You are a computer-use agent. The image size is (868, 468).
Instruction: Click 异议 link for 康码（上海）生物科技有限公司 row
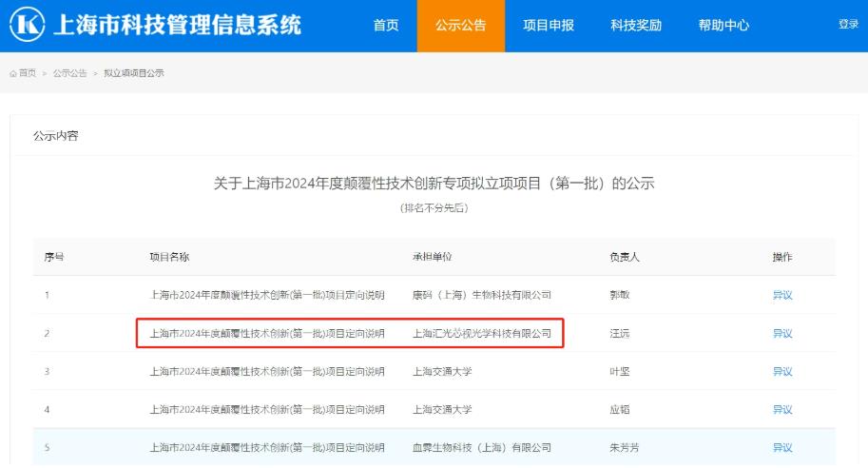[782, 295]
